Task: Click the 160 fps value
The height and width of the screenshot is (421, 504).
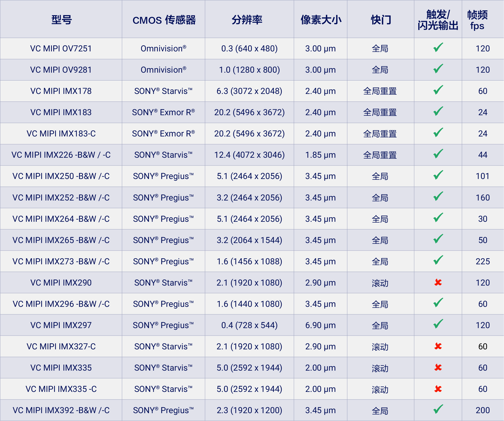Action: coord(483,197)
